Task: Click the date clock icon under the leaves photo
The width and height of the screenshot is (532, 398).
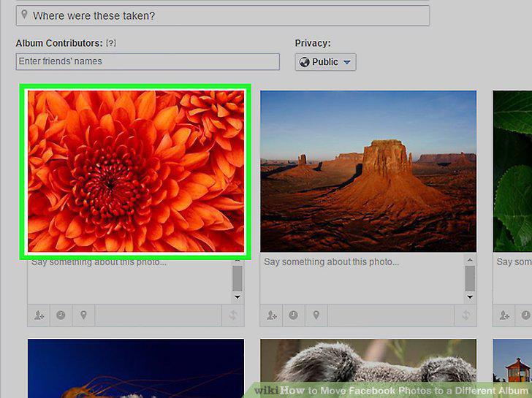Action: [x=525, y=315]
